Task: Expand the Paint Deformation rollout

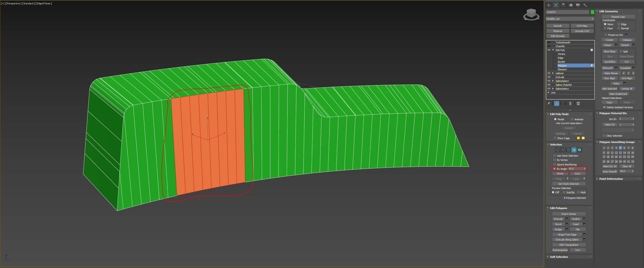Action: coord(611,179)
